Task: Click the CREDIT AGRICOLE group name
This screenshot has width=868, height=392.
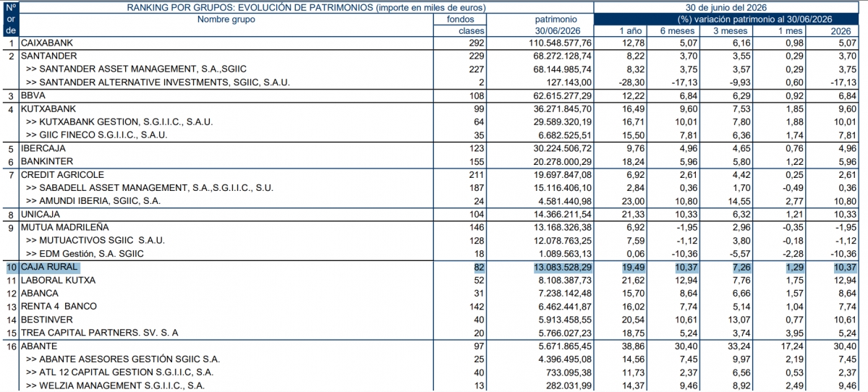Action: [x=62, y=175]
